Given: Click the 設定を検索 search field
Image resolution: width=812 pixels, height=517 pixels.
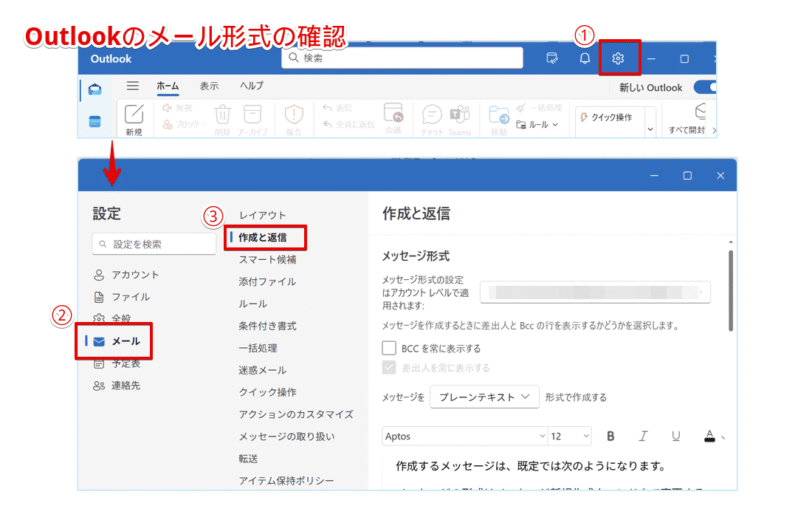Looking at the screenshot, I should pyautogui.click(x=154, y=243).
